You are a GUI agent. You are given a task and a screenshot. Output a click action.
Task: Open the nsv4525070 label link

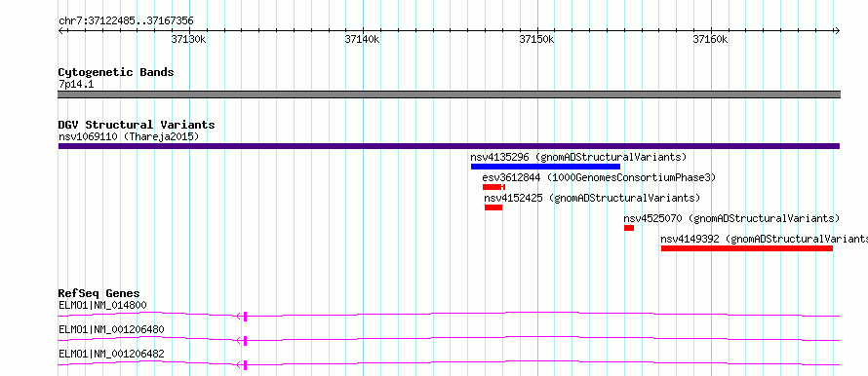coord(731,218)
